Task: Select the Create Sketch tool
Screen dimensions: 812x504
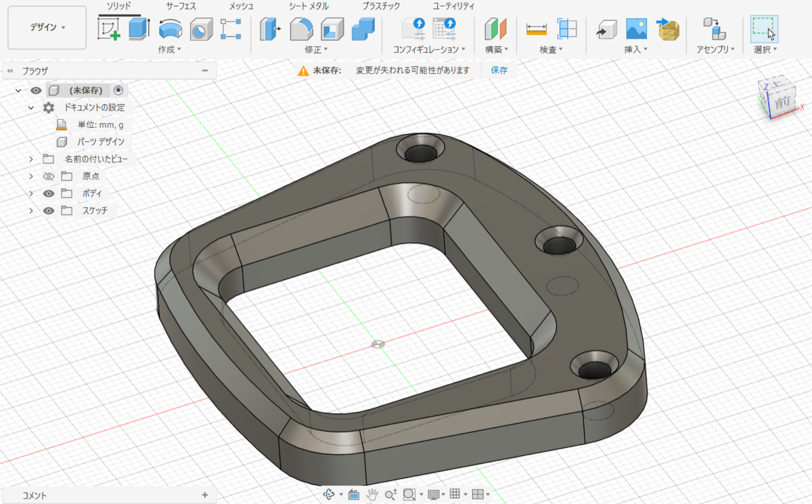Action: [110, 30]
